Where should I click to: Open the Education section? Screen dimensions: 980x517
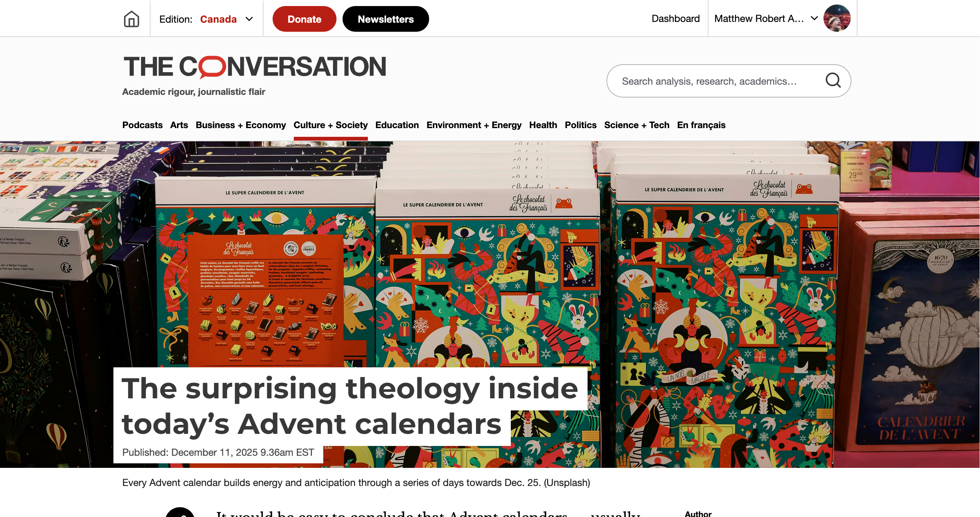397,125
